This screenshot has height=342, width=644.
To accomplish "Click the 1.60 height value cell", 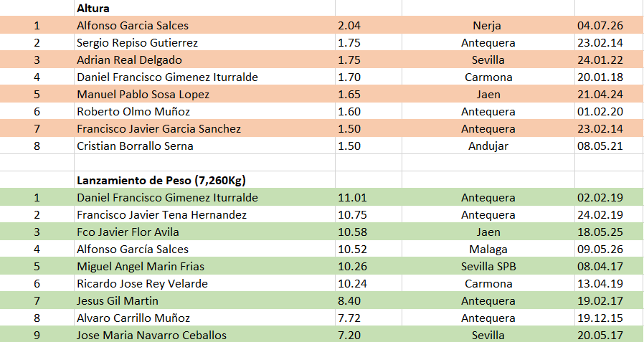I will pyautogui.click(x=369, y=111).
